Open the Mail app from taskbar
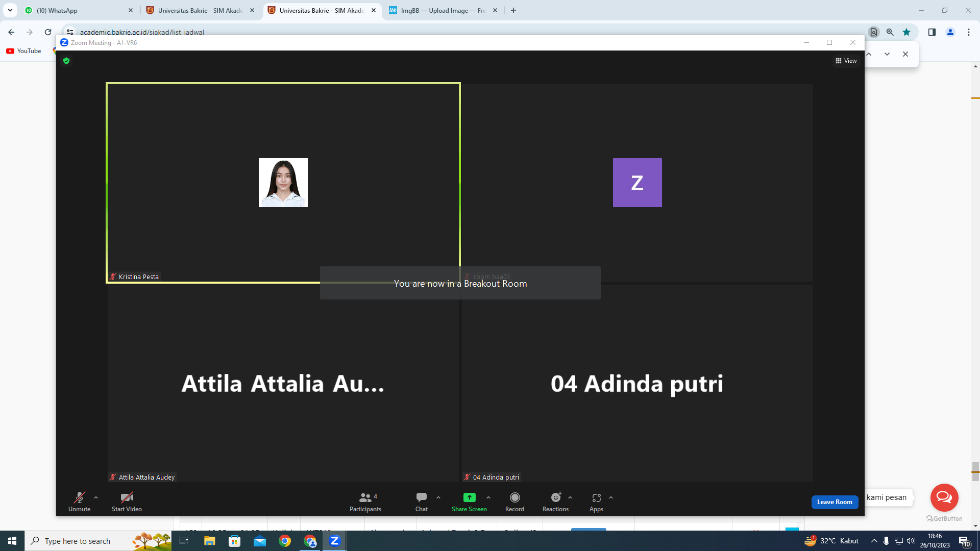 click(x=260, y=541)
